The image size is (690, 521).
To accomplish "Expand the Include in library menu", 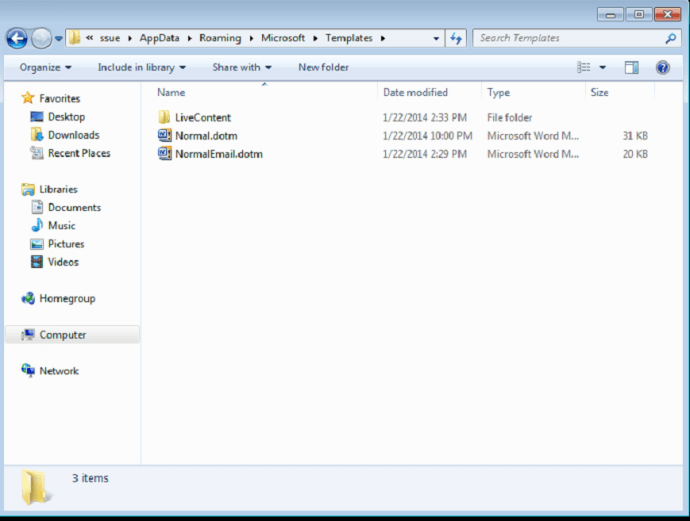I will [x=141, y=68].
